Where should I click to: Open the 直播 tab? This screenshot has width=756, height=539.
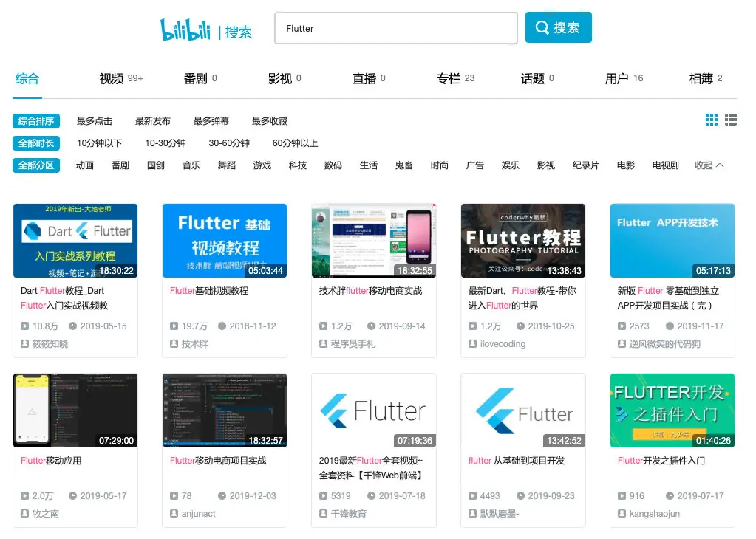[x=369, y=78]
